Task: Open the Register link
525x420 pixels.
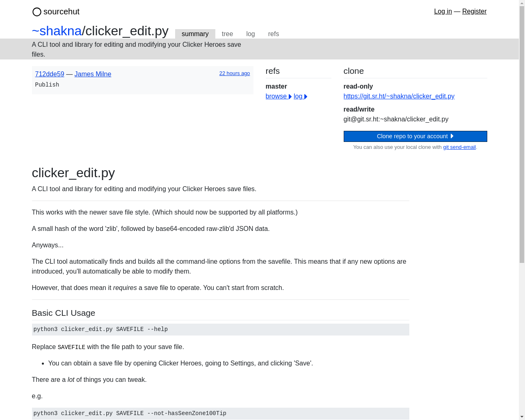Action: (x=474, y=11)
